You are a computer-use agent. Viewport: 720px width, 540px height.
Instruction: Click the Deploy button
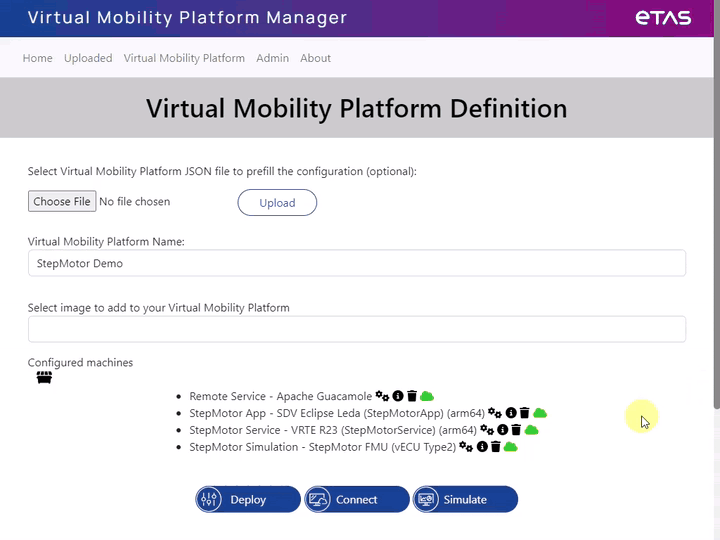[x=248, y=499]
